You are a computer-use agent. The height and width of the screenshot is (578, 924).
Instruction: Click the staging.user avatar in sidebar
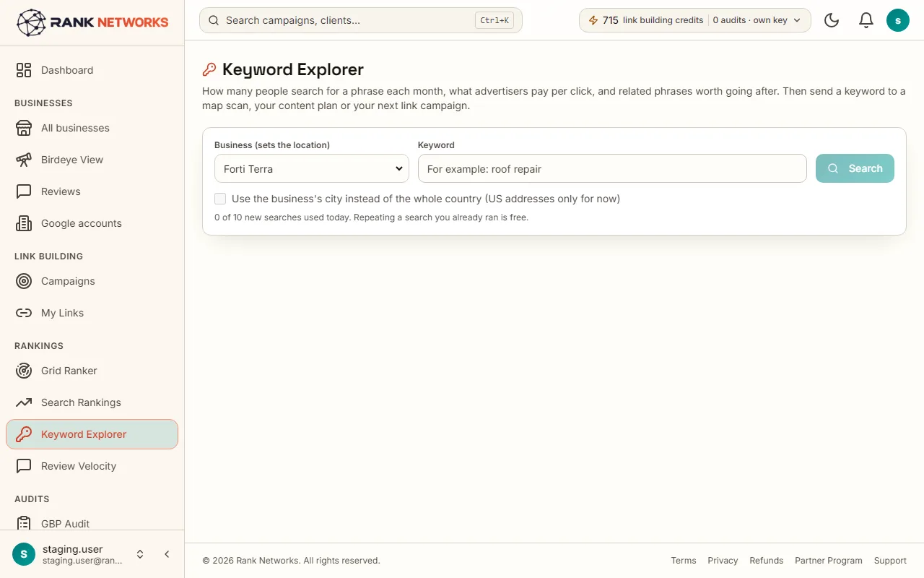(x=24, y=554)
